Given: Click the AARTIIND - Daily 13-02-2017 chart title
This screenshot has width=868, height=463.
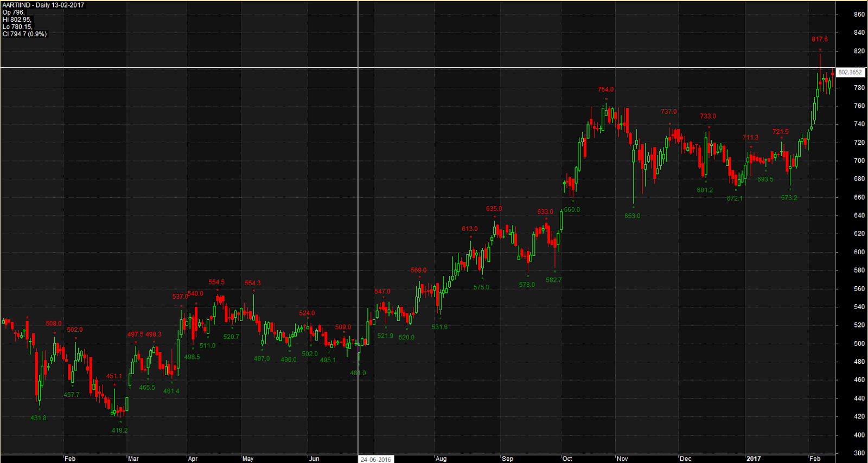Looking at the screenshot, I should tap(43, 5).
